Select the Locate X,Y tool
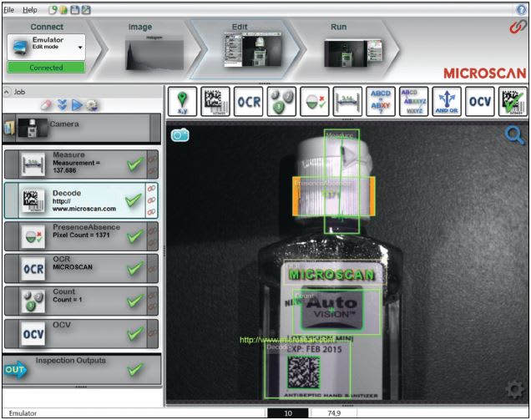The height and width of the screenshot is (420, 531). (182, 101)
